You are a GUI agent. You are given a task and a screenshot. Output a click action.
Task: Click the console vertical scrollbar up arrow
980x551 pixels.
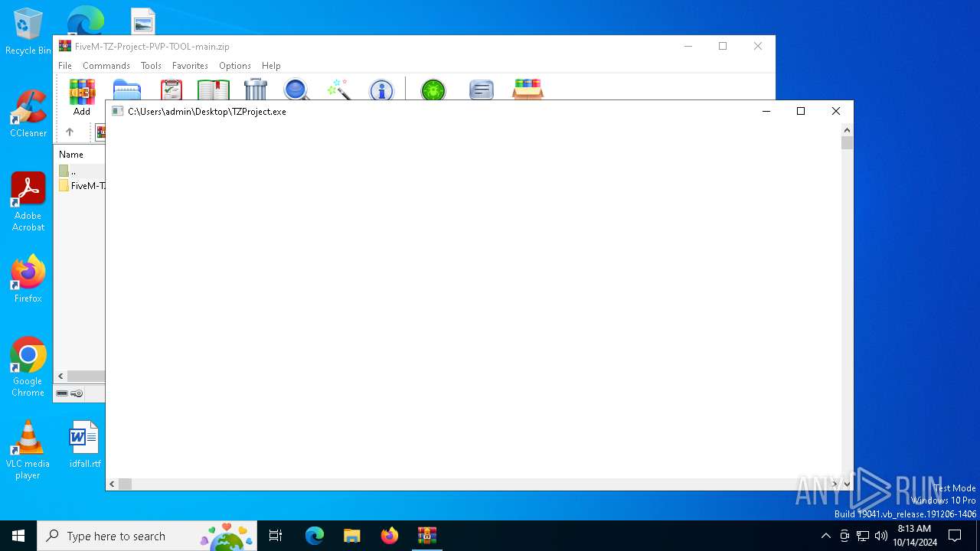point(847,130)
